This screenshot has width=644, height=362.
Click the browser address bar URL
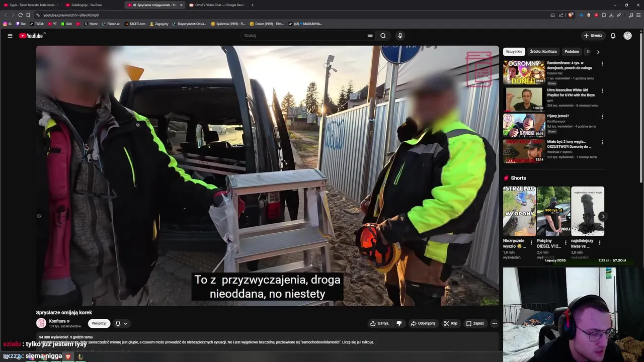pyautogui.click(x=71, y=15)
